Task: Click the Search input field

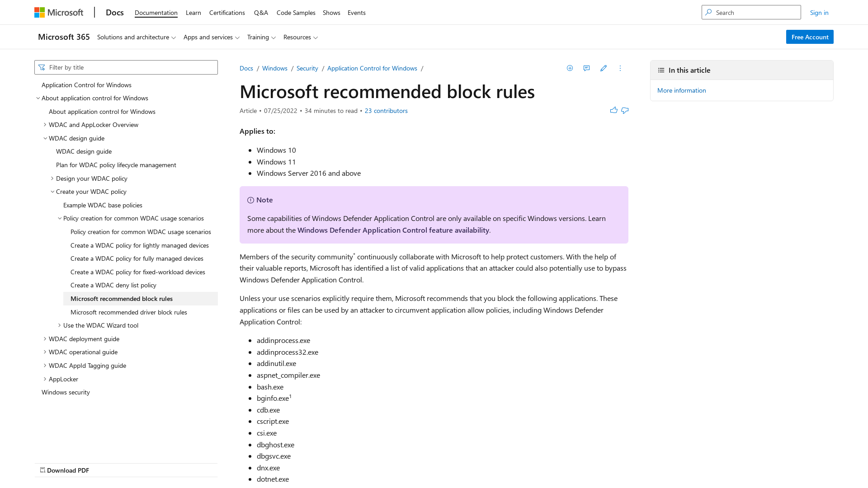Action: coord(751,12)
